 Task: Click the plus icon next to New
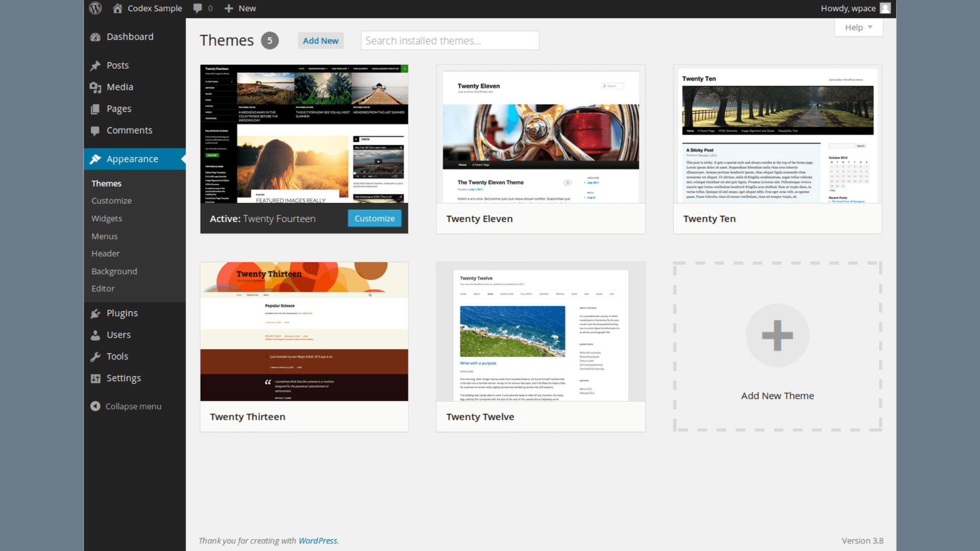point(229,8)
